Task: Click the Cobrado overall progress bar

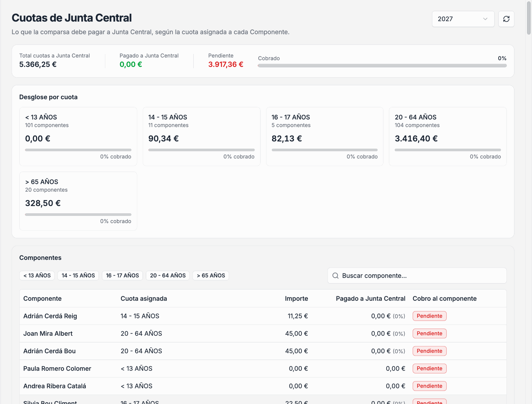Action: coord(382,66)
